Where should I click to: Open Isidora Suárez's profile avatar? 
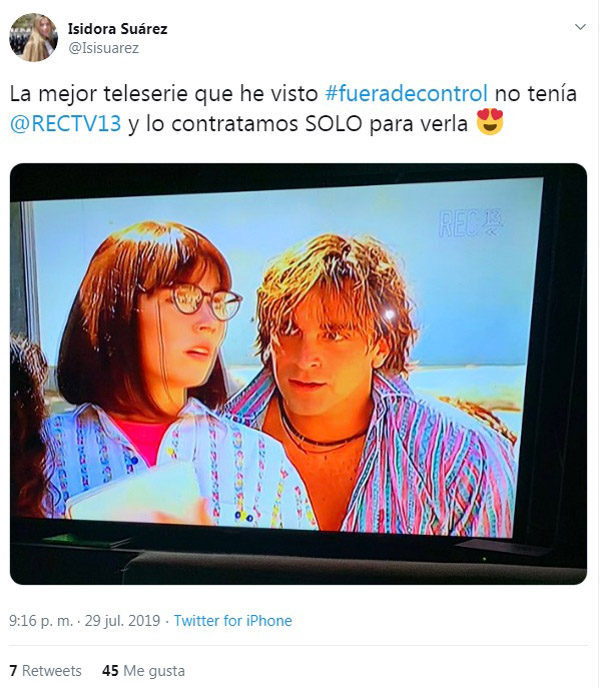pyautogui.click(x=33, y=37)
